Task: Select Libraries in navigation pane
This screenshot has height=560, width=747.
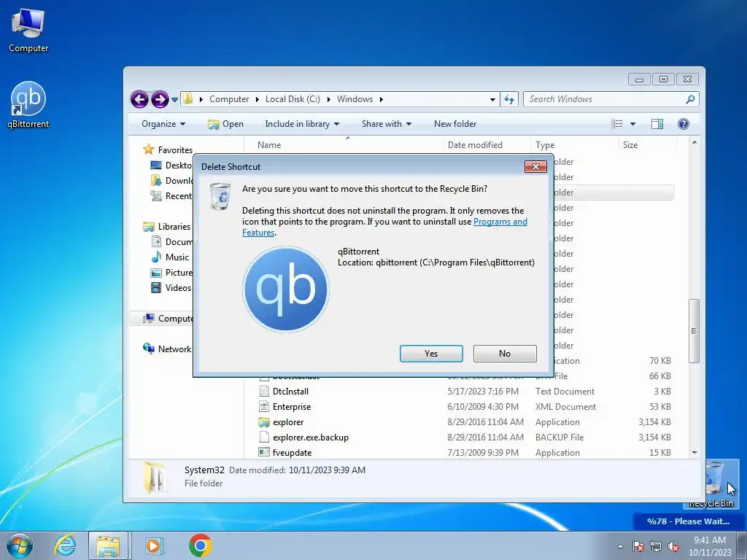Action: tap(174, 227)
